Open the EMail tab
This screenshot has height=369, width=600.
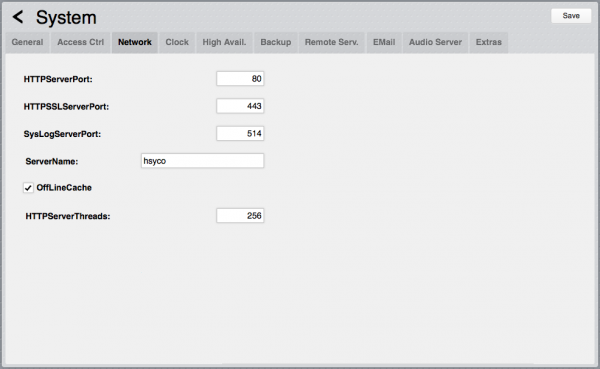coord(384,42)
